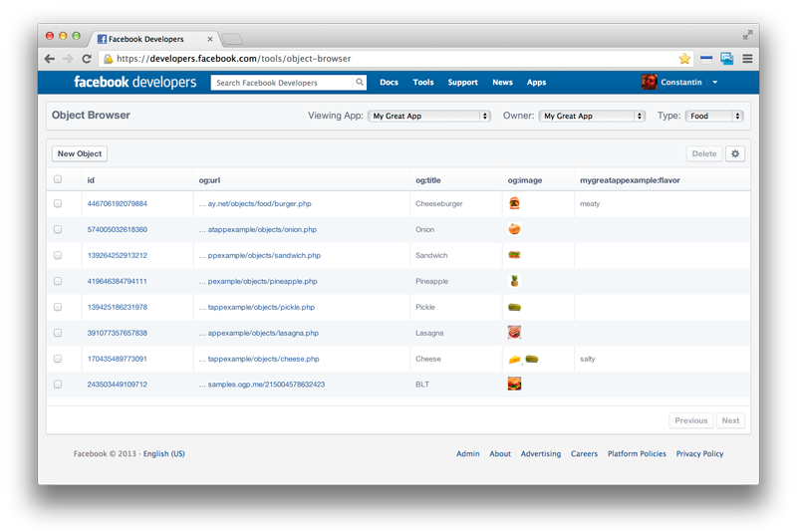Image resolution: width=797 pixels, height=532 pixels.
Task: Click the Cheeseburger image thumbnail
Action: 514,203
